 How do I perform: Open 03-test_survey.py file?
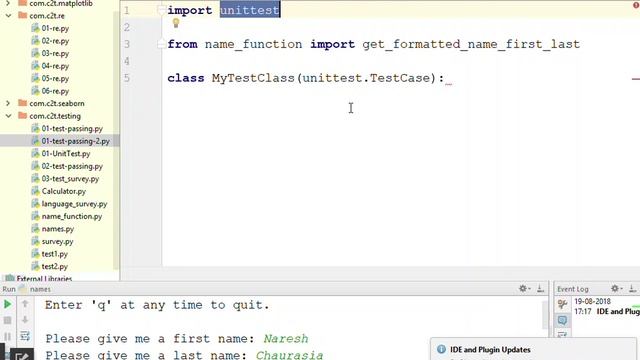(70, 179)
